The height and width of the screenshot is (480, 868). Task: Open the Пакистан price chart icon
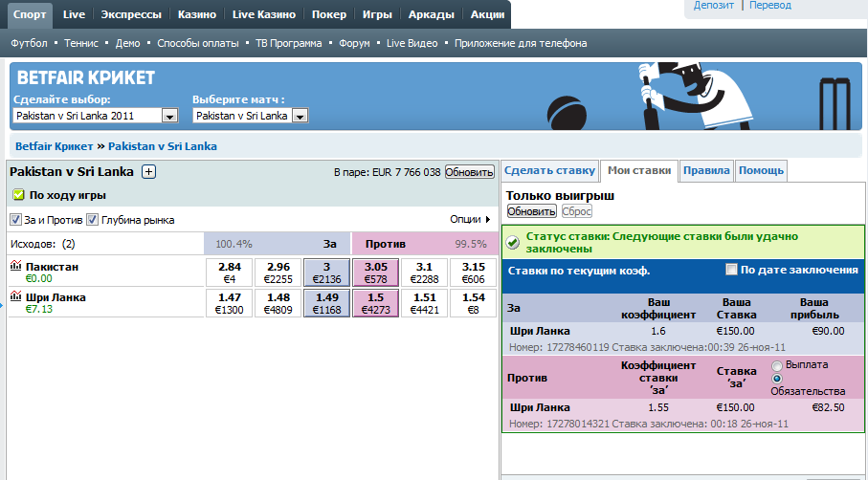[x=15, y=266]
